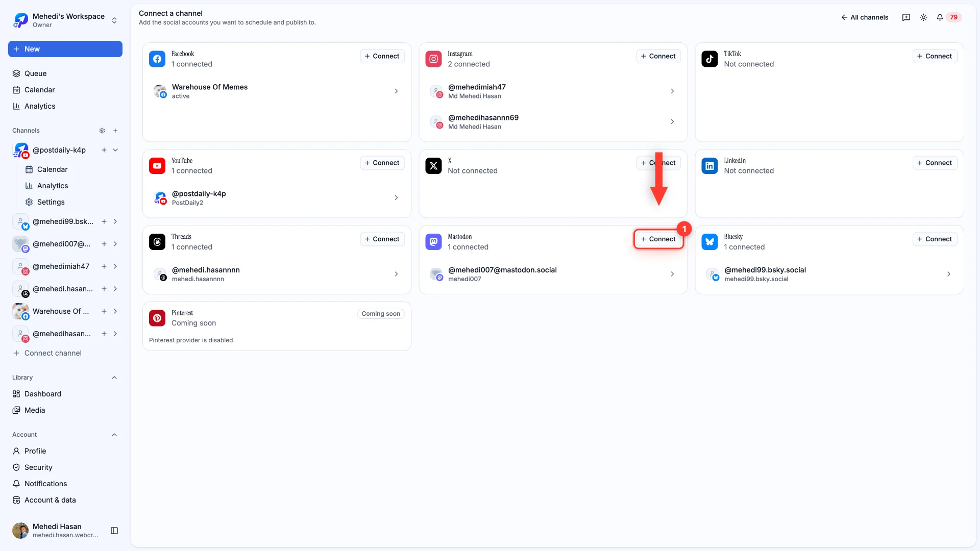Expand the @mehedimiah47 sidebar channel chevron
The image size is (980, 551).
[x=115, y=266]
